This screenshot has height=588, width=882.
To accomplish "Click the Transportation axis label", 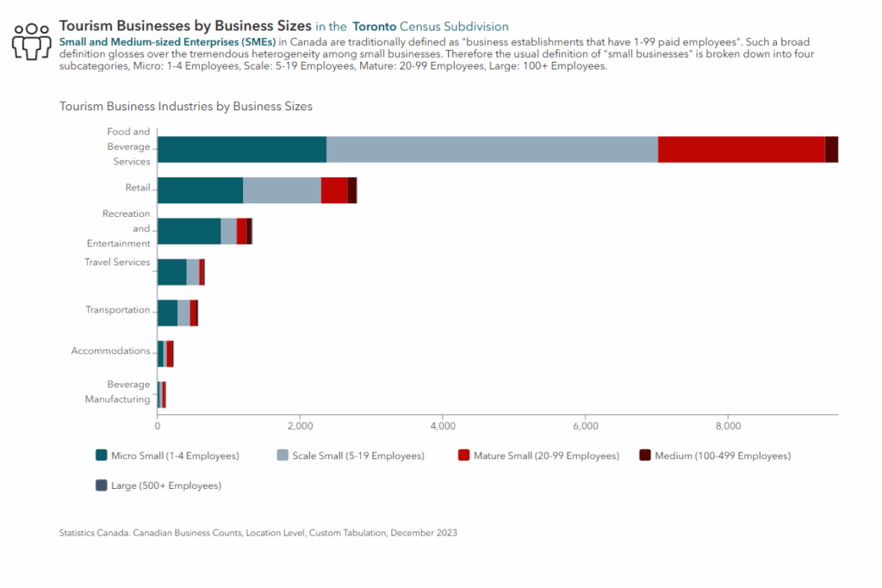I will [117, 310].
